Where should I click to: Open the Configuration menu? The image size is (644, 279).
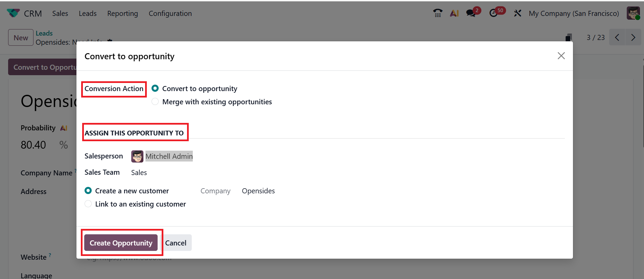tap(170, 14)
